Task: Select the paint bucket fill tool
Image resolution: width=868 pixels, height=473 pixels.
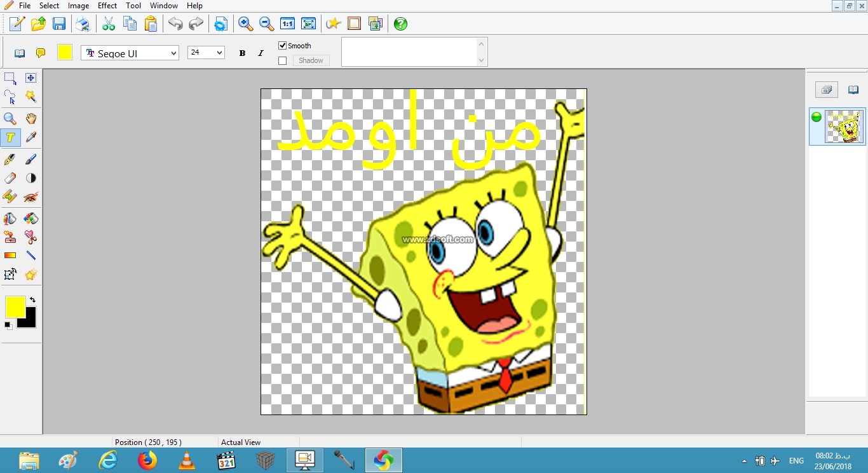Action: pyautogui.click(x=10, y=219)
